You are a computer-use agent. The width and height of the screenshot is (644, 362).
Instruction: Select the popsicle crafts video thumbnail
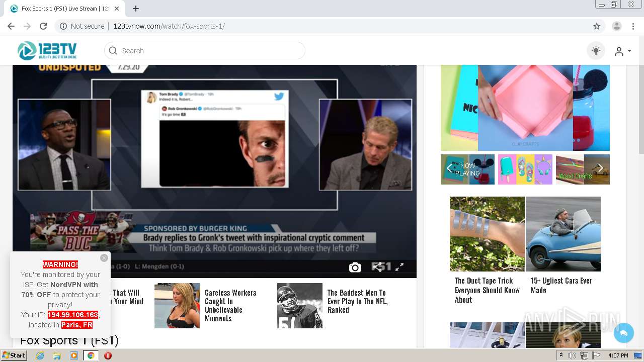525,169
